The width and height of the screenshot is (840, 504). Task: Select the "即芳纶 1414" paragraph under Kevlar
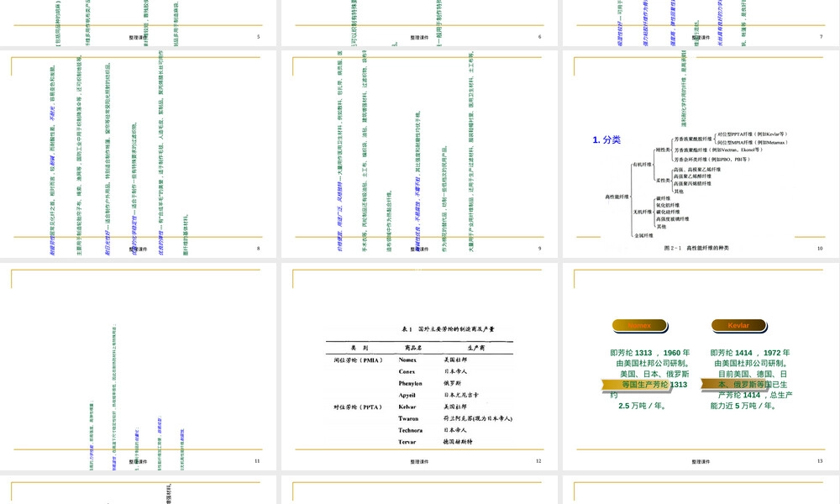click(x=750, y=379)
